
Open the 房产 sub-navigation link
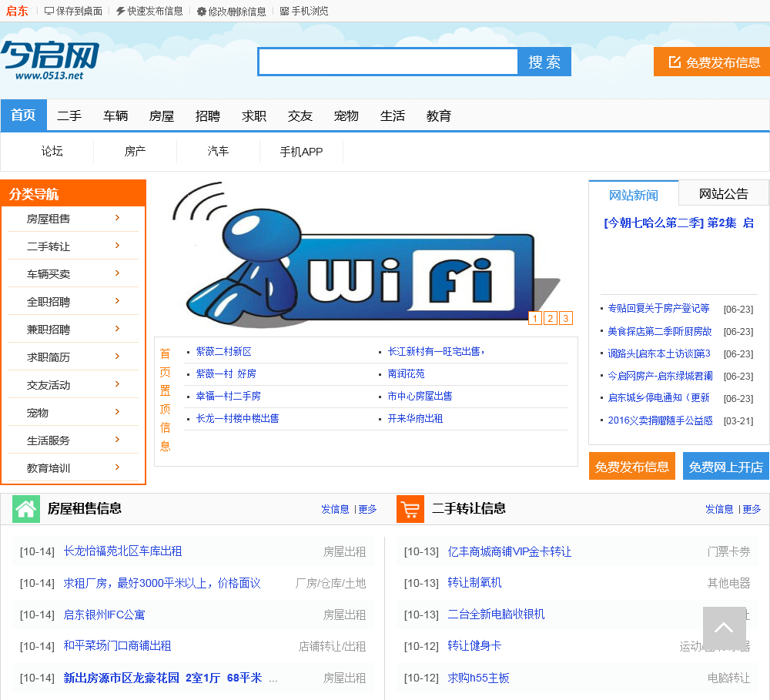135,151
